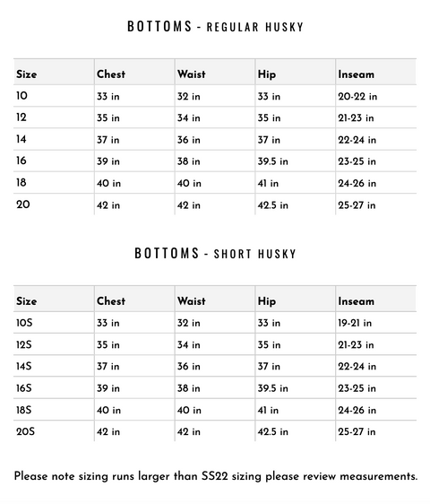Click the 20-22 in inseam cell
430x504 pixels.
click(357, 96)
